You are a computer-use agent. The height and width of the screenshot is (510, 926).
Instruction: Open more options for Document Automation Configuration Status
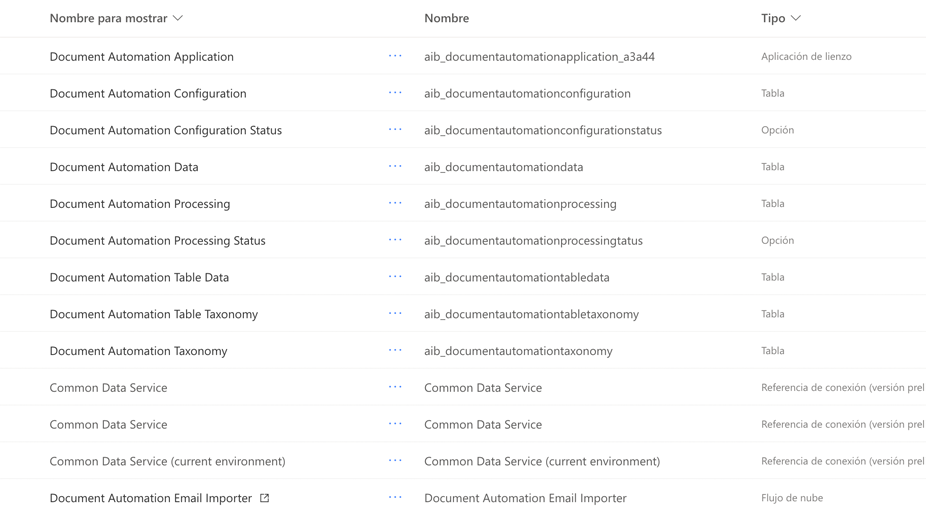coord(395,129)
